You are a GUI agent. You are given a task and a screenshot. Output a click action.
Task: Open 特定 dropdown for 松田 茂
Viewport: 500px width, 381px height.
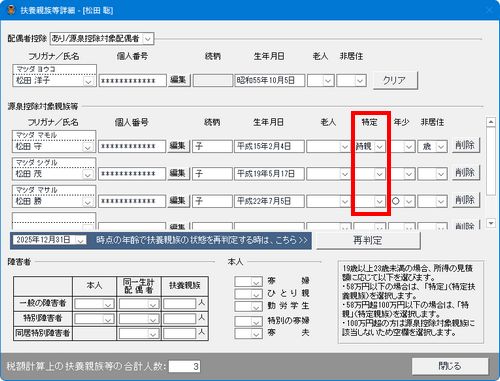(379, 174)
